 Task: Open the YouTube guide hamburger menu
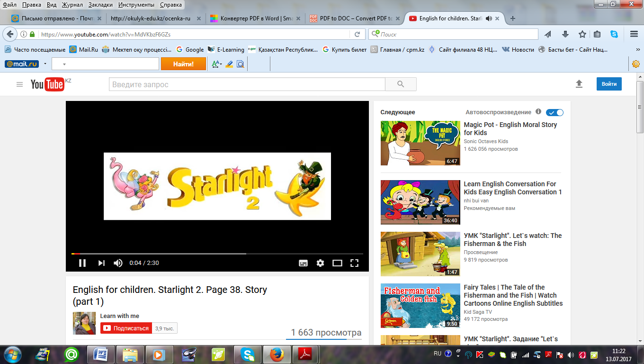(x=19, y=84)
